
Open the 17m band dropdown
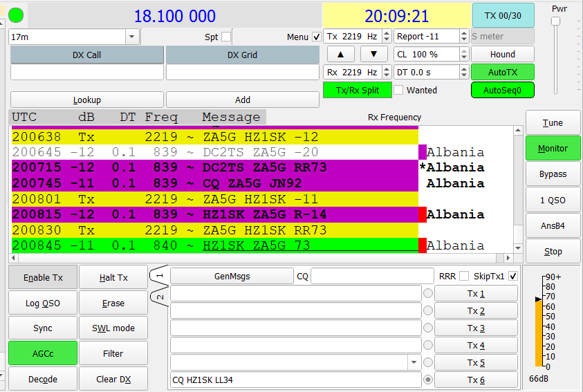(x=131, y=37)
